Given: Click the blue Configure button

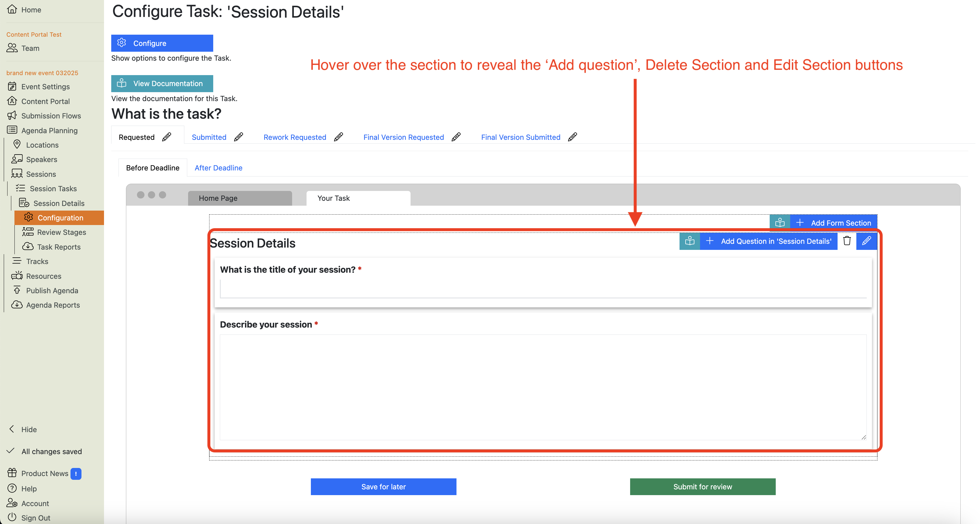Looking at the screenshot, I should pyautogui.click(x=162, y=43).
